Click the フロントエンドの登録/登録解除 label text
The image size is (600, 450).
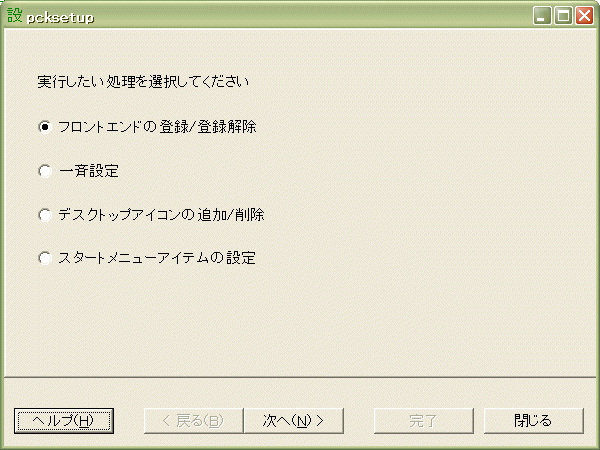(157, 127)
